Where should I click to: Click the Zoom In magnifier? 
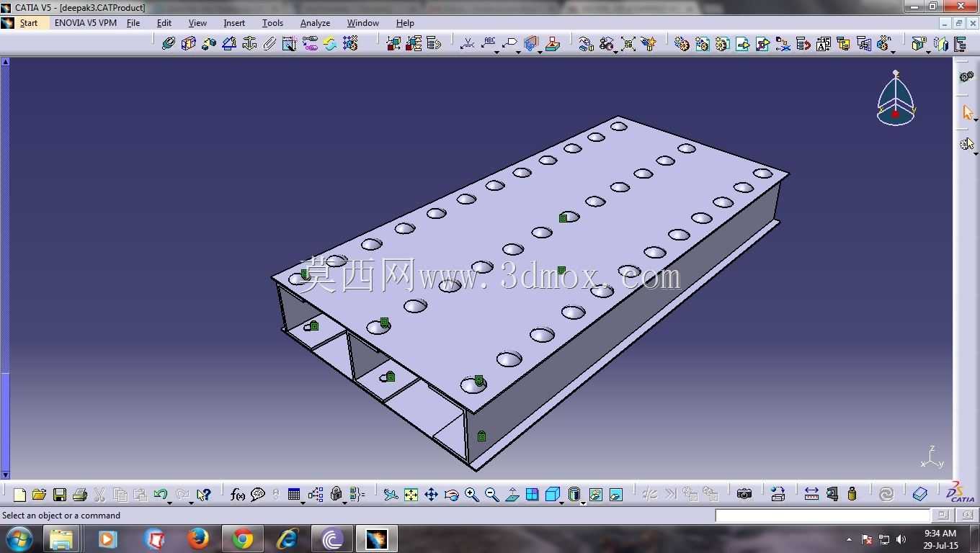coord(471,494)
